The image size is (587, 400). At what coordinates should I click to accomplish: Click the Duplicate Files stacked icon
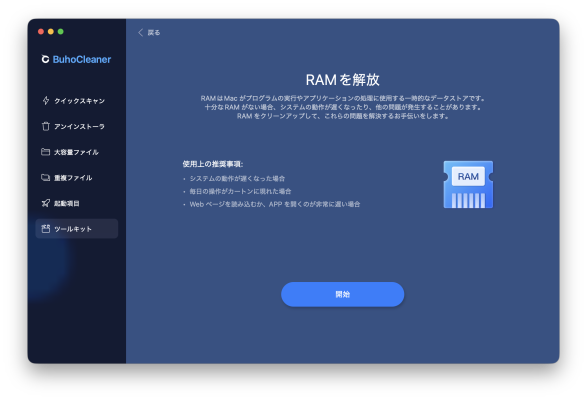point(45,178)
